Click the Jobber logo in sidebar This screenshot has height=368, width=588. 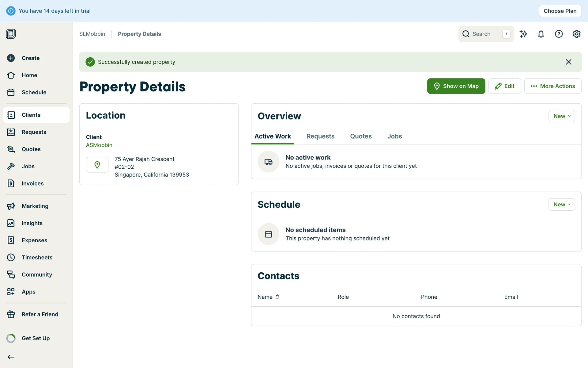pyautogui.click(x=11, y=34)
